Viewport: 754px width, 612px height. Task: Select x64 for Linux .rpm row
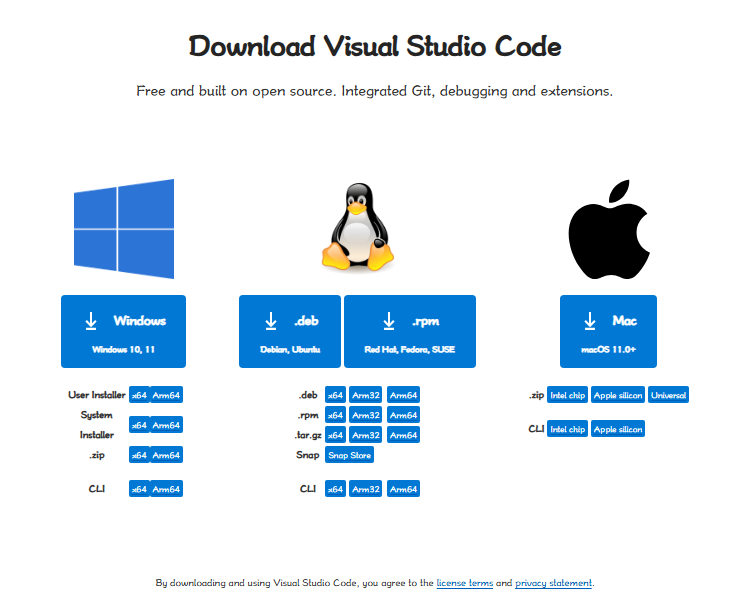click(x=335, y=415)
